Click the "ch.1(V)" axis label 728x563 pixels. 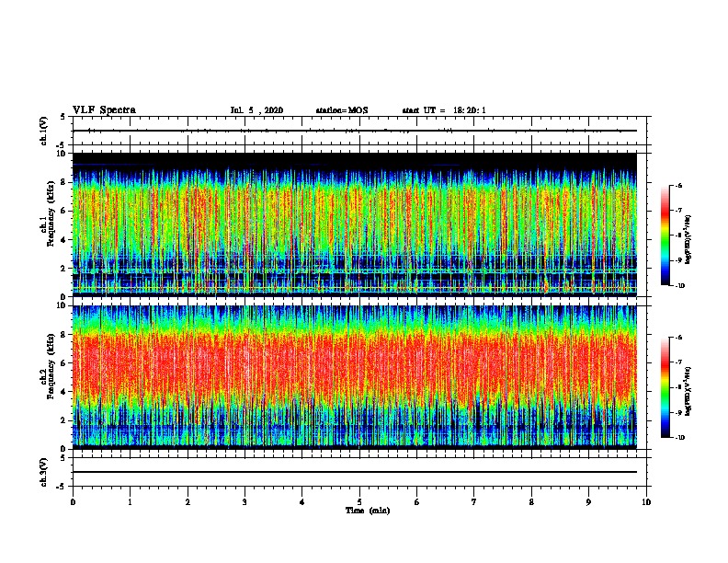43,131
